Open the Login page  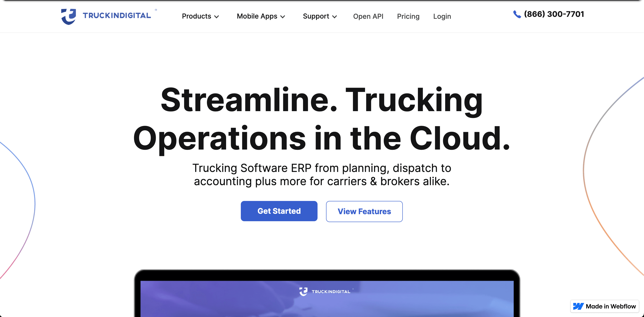point(442,16)
